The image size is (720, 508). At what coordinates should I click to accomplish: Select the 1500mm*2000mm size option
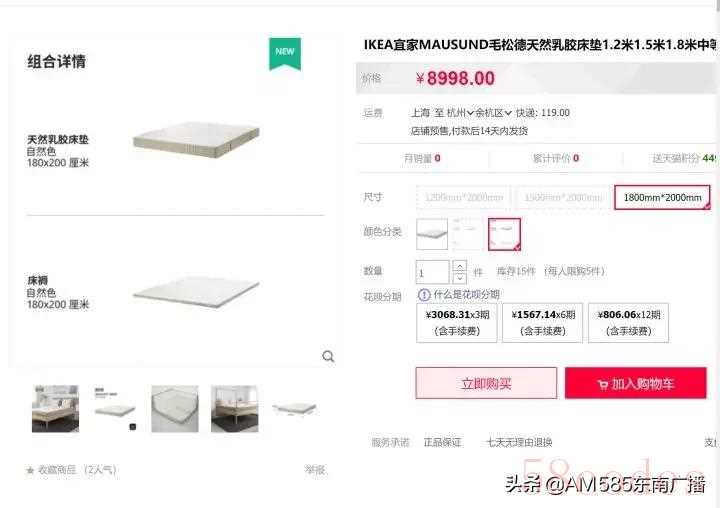coord(563,198)
